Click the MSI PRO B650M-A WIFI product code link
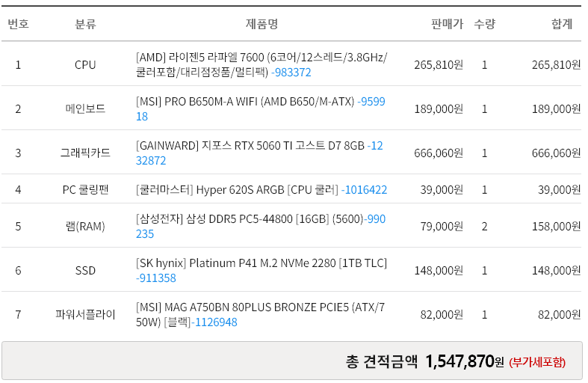This screenshot has height=383, width=588. tap(371, 102)
